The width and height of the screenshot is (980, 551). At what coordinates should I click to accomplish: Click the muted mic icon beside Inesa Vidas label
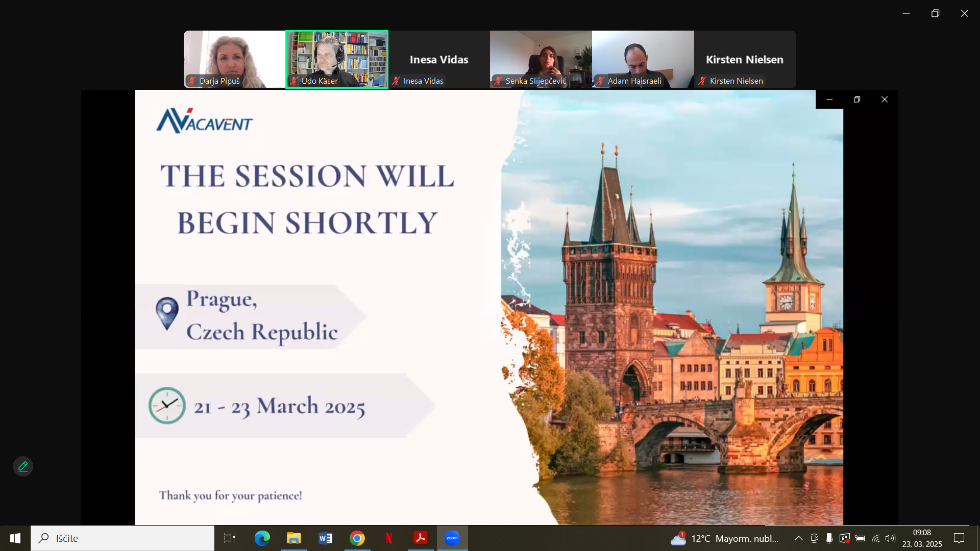(397, 81)
